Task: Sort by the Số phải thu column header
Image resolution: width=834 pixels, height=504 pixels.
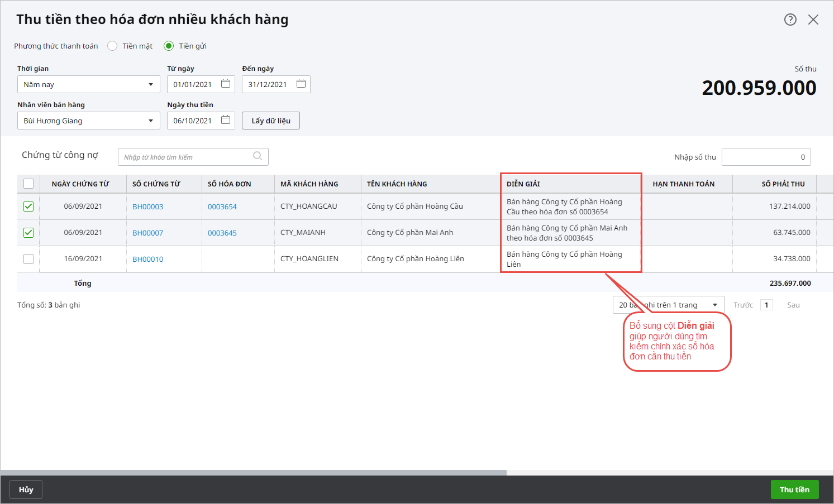Action: [783, 184]
